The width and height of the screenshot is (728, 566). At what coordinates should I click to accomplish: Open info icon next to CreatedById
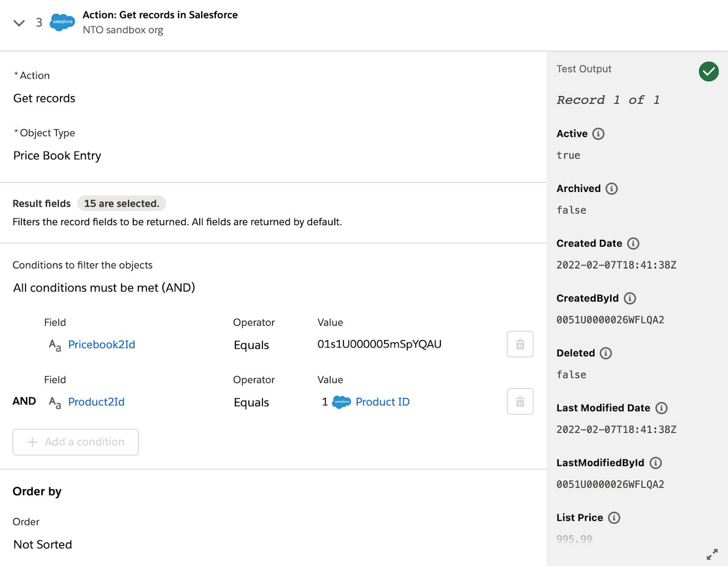click(x=630, y=298)
